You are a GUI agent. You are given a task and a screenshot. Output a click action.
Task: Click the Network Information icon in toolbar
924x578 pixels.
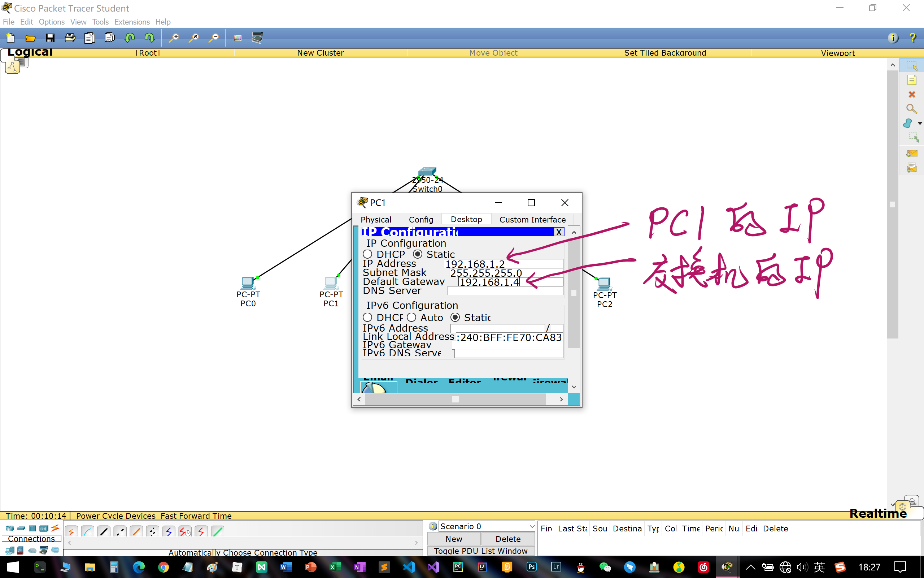click(x=893, y=38)
